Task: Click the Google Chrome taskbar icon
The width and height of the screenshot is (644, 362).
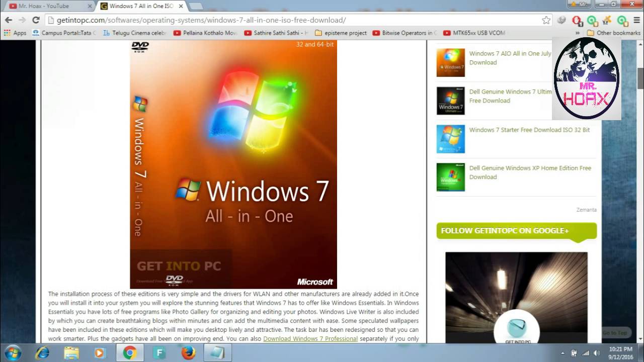Action: click(130, 353)
